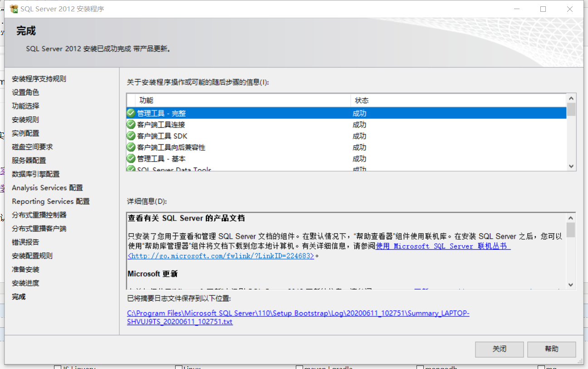Click the 详细信息(D): label
The image size is (588, 369).
(147, 201)
